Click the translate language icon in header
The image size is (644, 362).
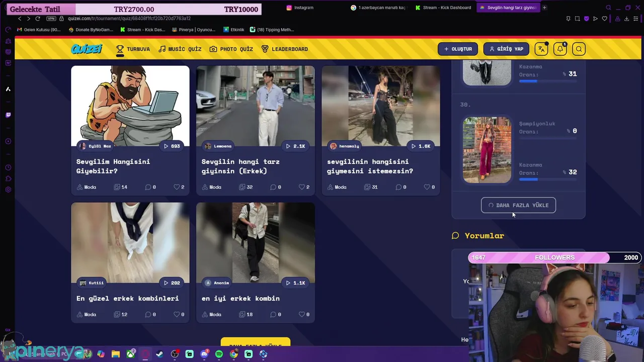click(541, 49)
